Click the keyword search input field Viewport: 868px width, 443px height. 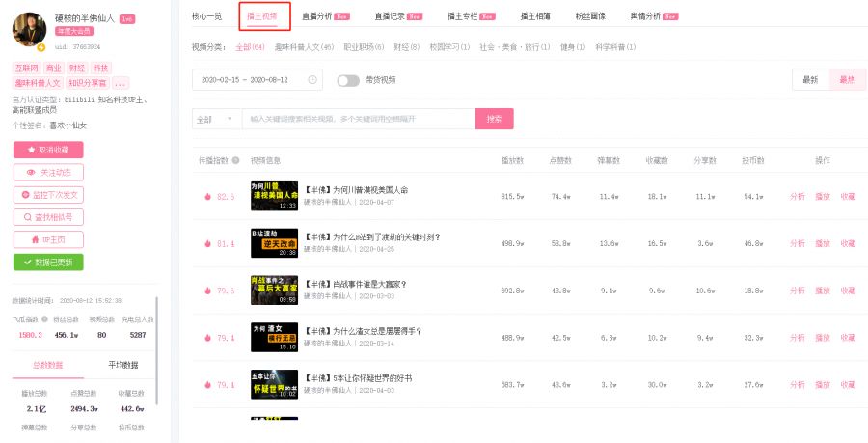pos(357,119)
